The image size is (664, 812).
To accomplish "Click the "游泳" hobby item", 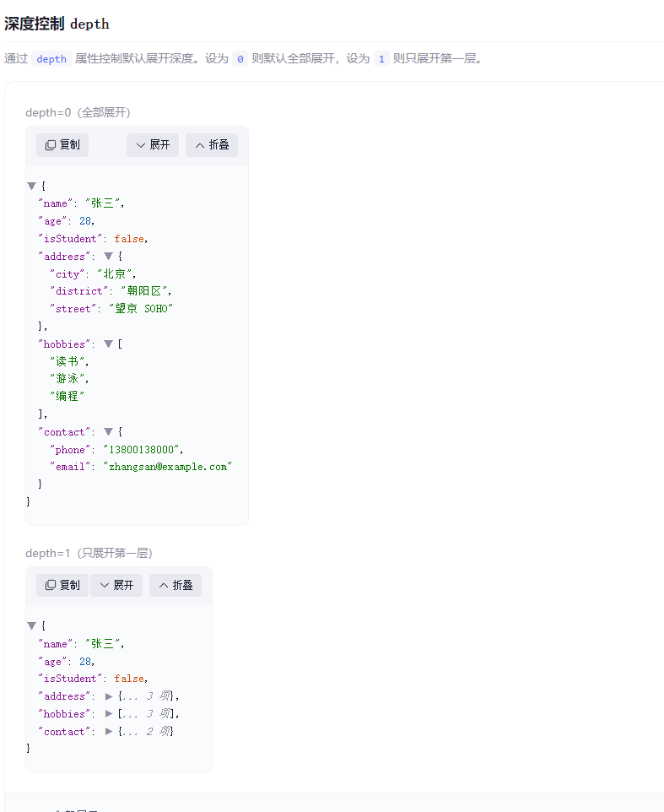I will (x=67, y=378).
